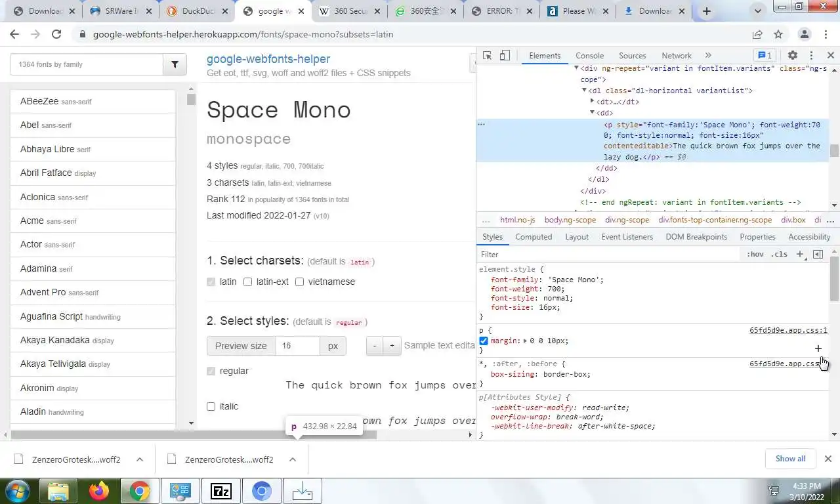Open first ZenzeroGrotesk download options chevron
Viewport: 840px width, 504px height.
coord(139,459)
